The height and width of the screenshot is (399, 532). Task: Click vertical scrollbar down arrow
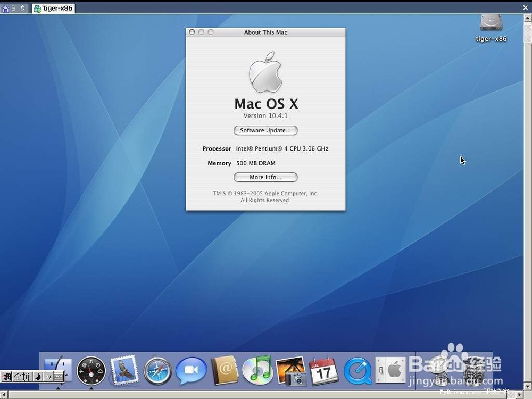coord(528,386)
